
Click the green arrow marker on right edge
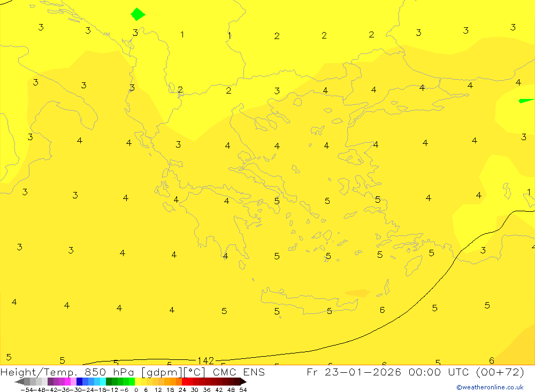point(525,101)
